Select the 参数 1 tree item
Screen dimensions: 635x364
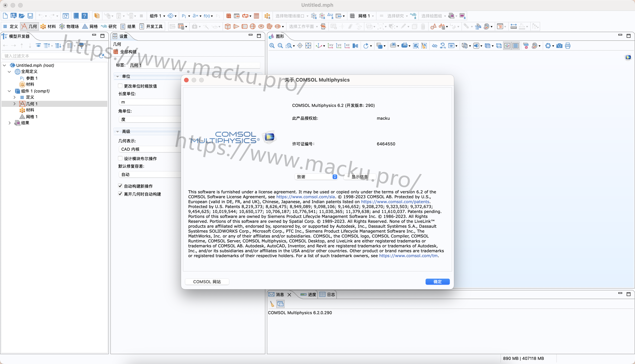tap(32, 78)
